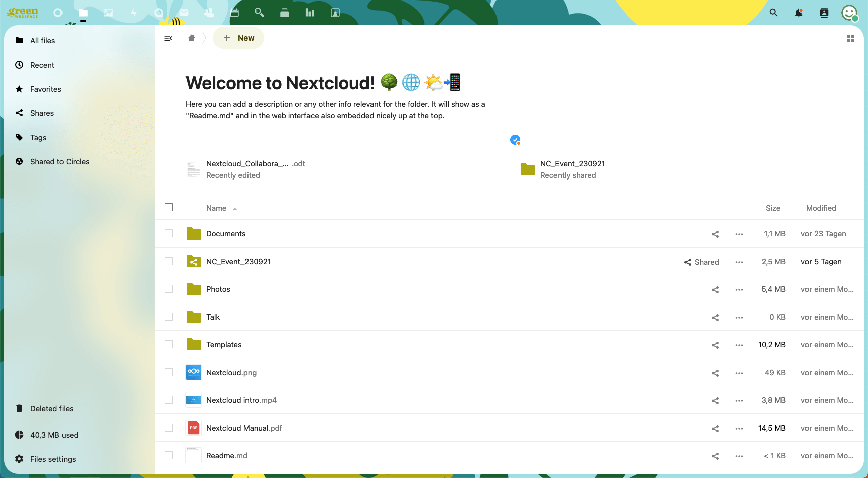Viewport: 868px width, 478px height.
Task: Open the Photos app icon in top bar
Action: (x=108, y=13)
